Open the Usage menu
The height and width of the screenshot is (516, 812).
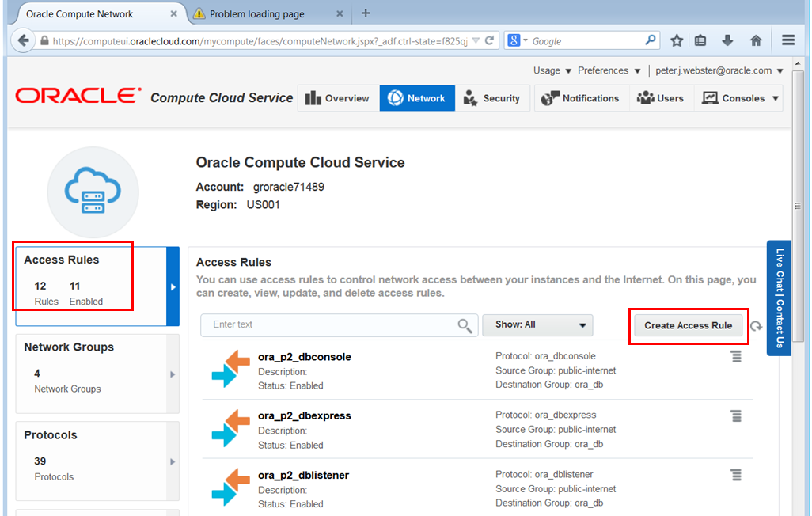552,70
